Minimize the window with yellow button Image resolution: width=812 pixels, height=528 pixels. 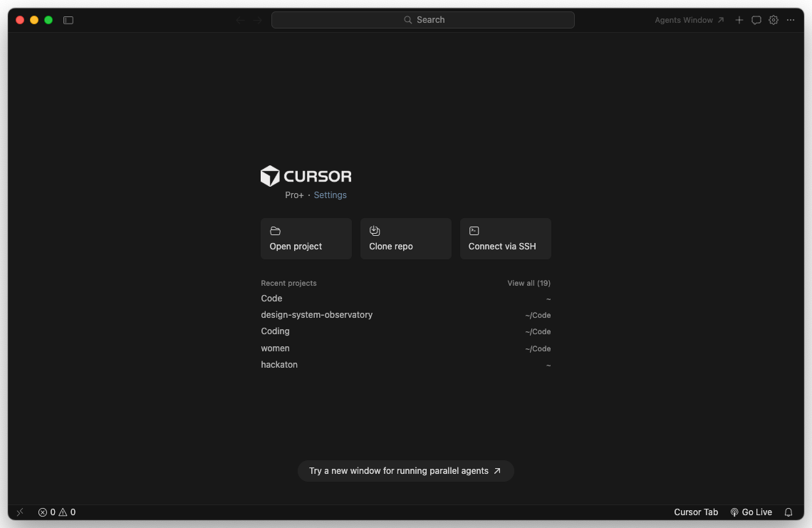click(x=34, y=20)
